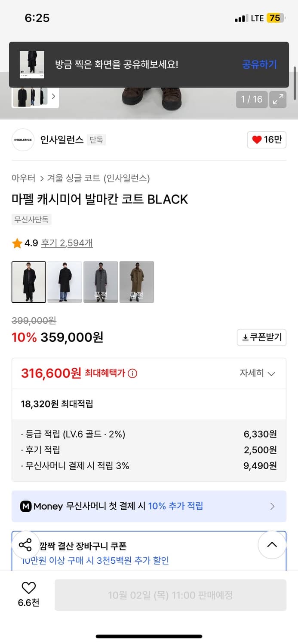Tap the Musinsa Money M logo
This screenshot has width=298, height=644.
tap(26, 507)
